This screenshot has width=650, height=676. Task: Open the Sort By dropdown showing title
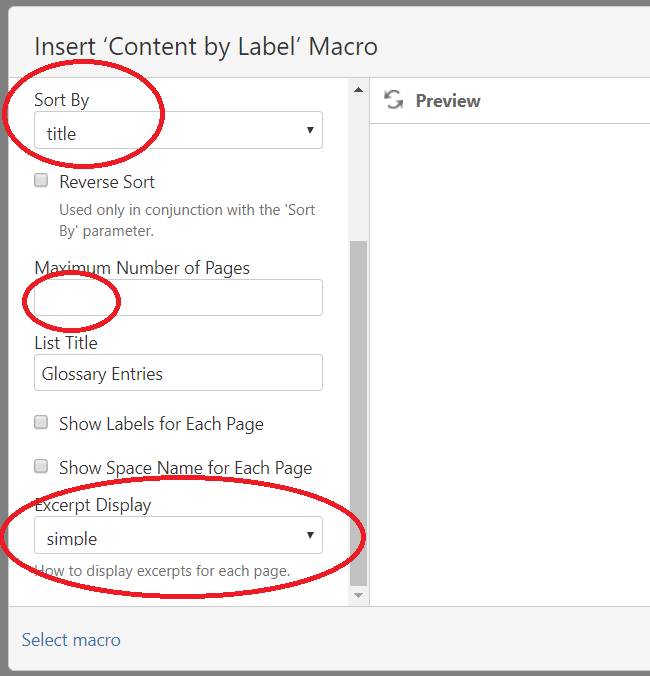(x=178, y=130)
